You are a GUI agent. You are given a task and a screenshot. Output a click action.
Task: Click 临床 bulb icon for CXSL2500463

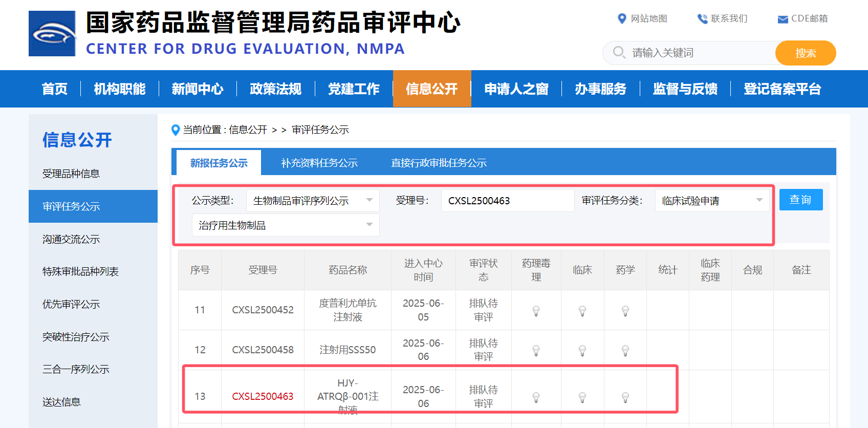582,397
